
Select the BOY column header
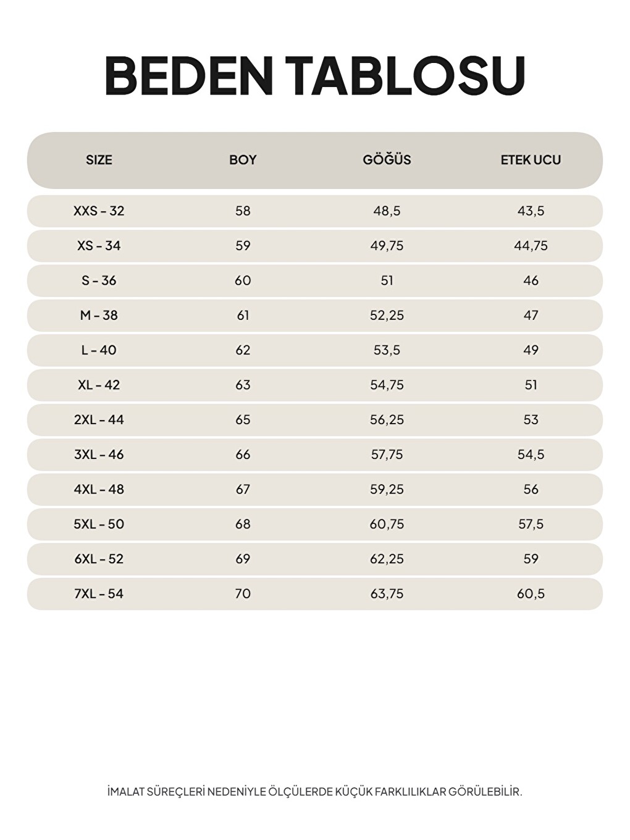[x=243, y=160]
